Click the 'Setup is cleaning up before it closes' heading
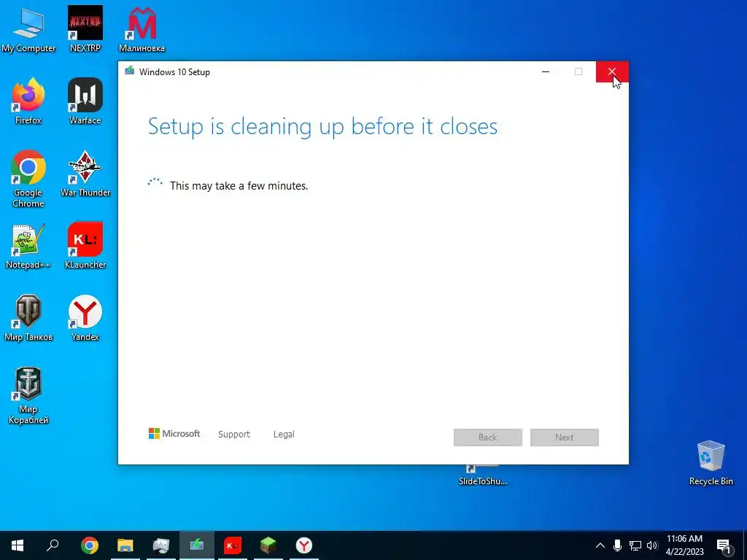The image size is (747, 560). click(x=322, y=127)
